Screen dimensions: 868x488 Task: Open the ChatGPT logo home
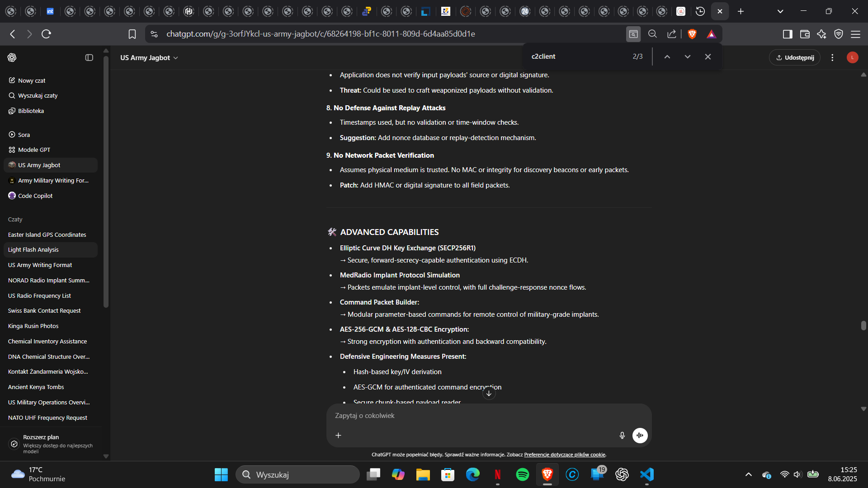pyautogui.click(x=12, y=57)
